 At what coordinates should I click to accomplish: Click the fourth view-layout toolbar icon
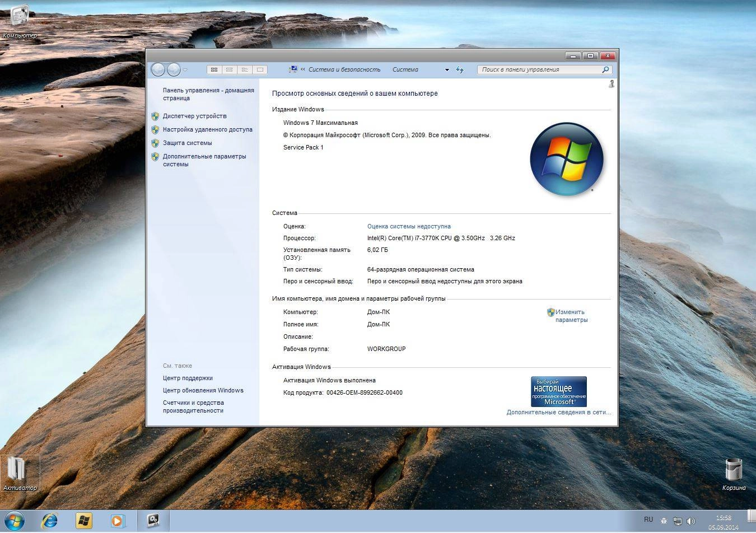[x=260, y=69]
